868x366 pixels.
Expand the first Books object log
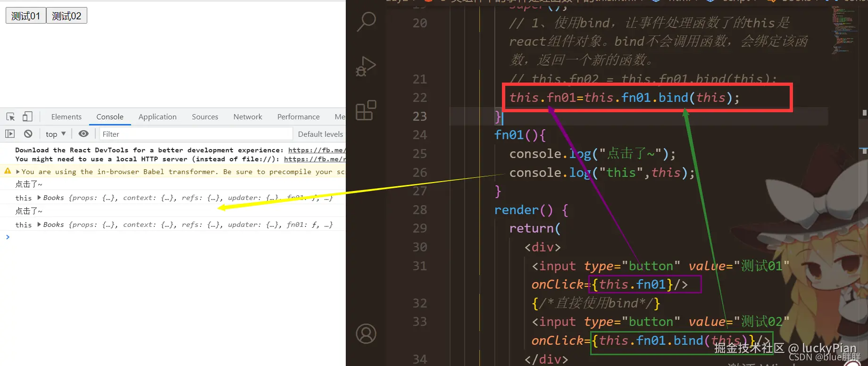[39, 198]
